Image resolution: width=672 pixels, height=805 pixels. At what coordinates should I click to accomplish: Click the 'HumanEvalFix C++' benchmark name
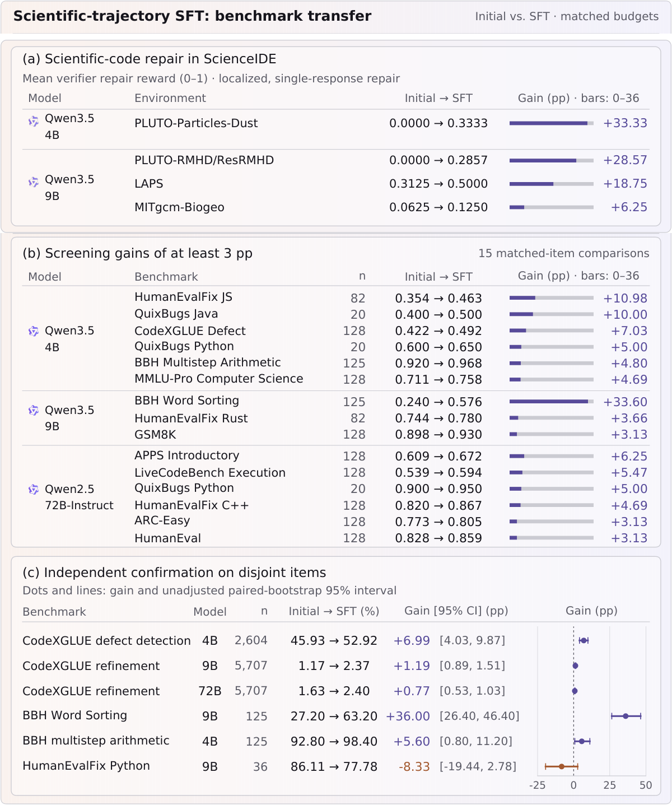point(192,505)
